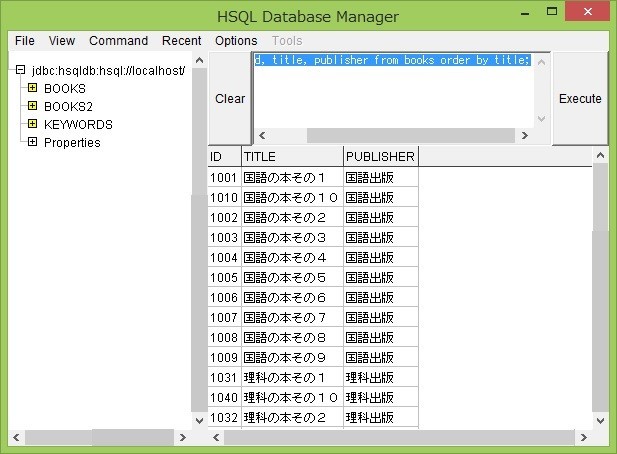Select the title cell 国語の本その７

coord(292,317)
